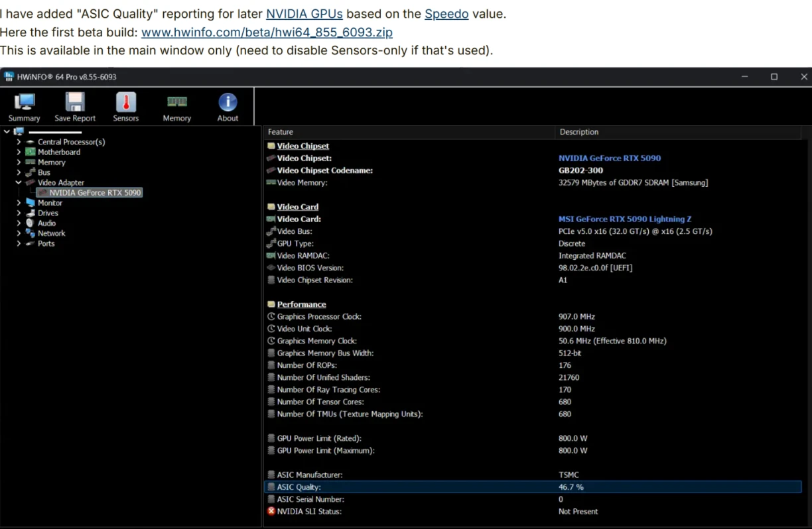Screen dimensions: 812x529
Task: Collapse the root computer tree node
Action: tap(7, 131)
